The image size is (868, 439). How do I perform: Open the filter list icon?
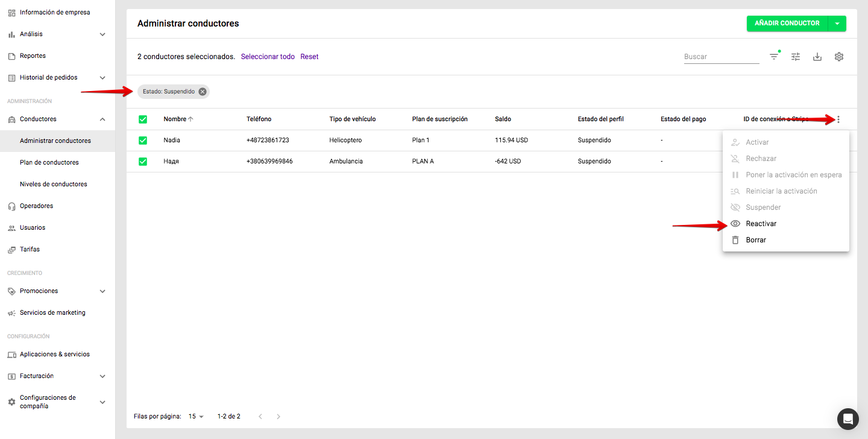coord(774,57)
